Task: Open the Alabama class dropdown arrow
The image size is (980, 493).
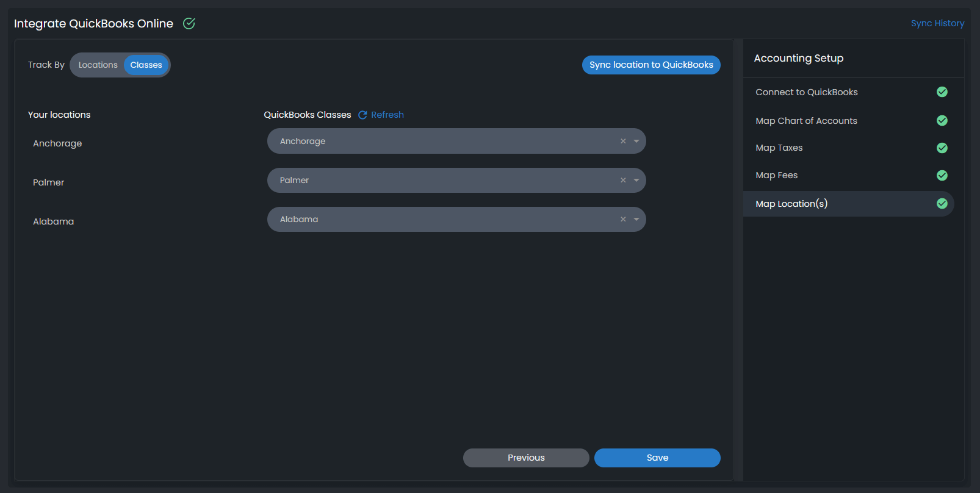Action: pyautogui.click(x=636, y=219)
